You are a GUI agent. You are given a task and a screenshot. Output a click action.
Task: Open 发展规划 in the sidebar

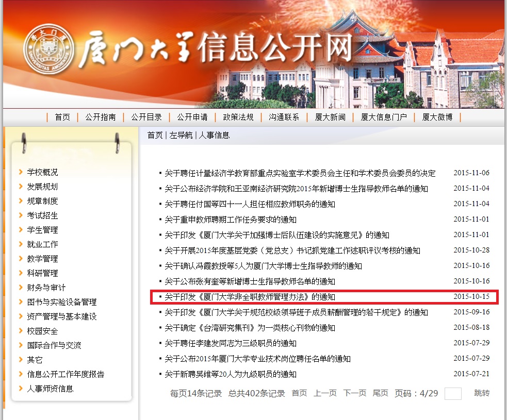(x=42, y=187)
